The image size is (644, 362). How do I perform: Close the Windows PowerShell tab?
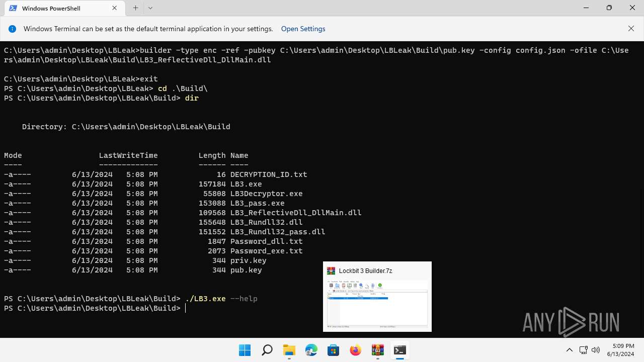click(114, 8)
